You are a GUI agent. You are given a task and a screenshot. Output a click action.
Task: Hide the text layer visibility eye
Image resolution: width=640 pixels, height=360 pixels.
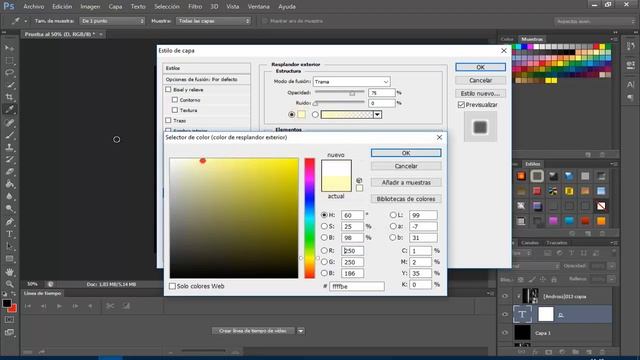[x=505, y=314]
